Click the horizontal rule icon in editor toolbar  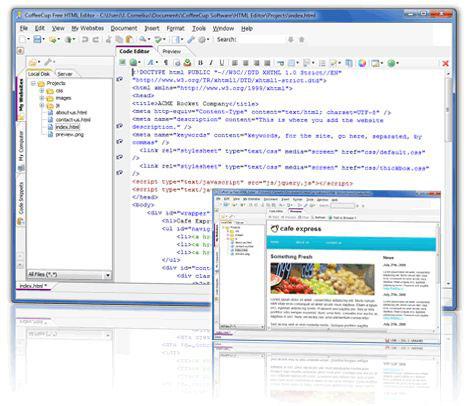(280, 63)
